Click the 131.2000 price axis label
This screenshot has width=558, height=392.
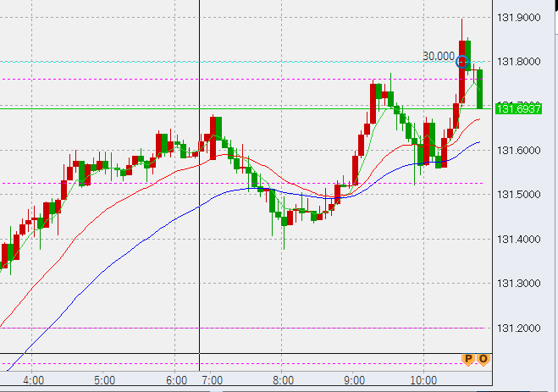point(522,329)
